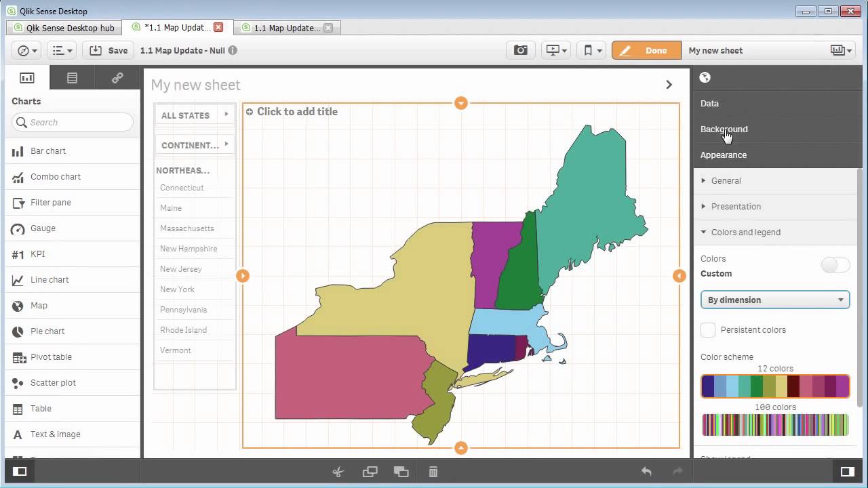
Task: Click the map object type globe icon
Action: [x=705, y=77]
